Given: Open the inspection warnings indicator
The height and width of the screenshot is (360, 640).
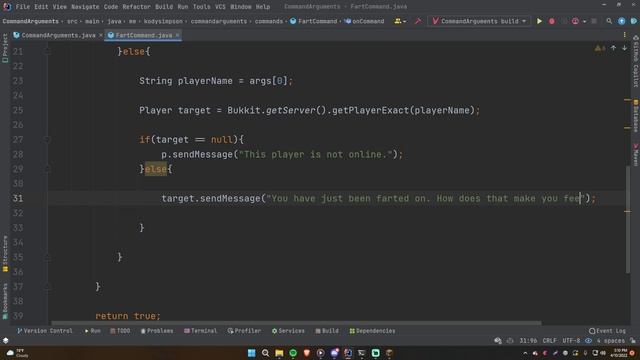Looking at the screenshot, I should coord(600,48).
